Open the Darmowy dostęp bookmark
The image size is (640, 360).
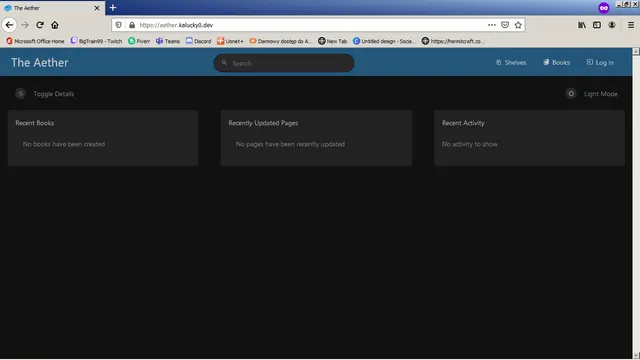pos(281,41)
